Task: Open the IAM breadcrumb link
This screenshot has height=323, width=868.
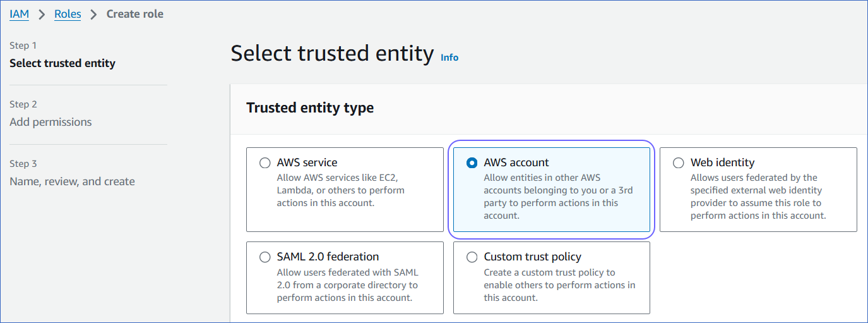Action: (x=19, y=14)
